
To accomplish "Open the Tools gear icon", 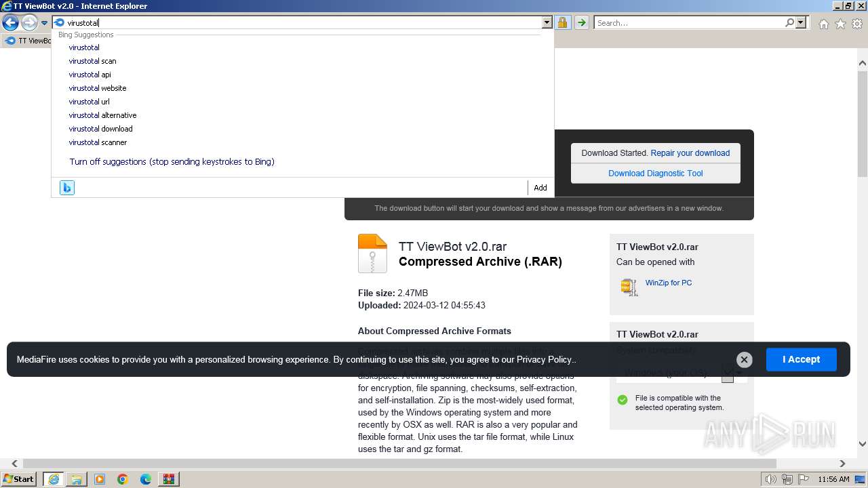I will pos(857,24).
